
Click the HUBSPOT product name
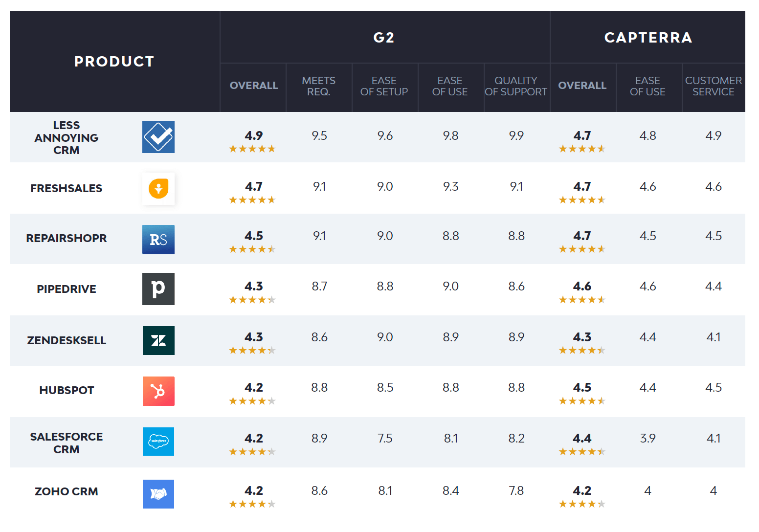point(67,390)
